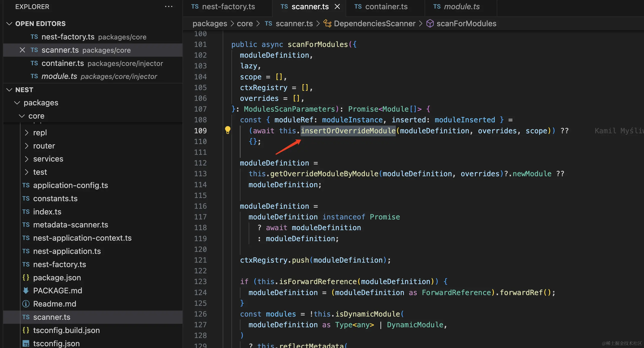Click TS icon of constants.ts
Screen dimensions: 644x348
[x=26, y=198]
